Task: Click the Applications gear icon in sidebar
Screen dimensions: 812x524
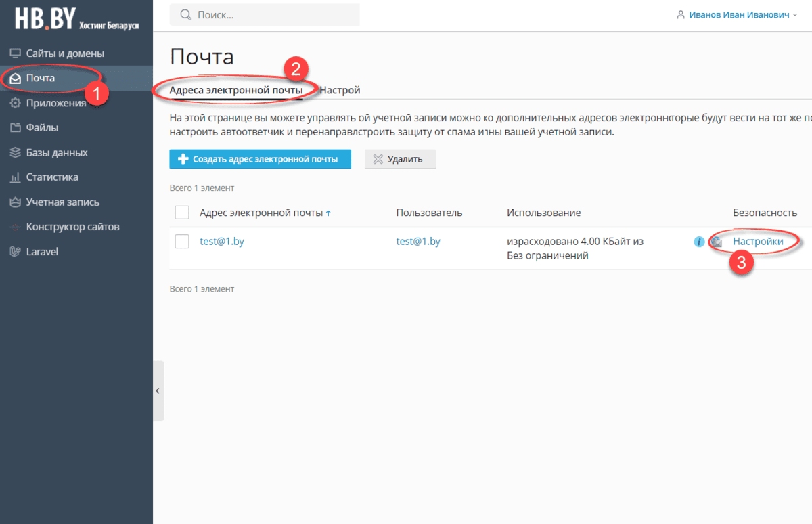Action: (x=15, y=103)
